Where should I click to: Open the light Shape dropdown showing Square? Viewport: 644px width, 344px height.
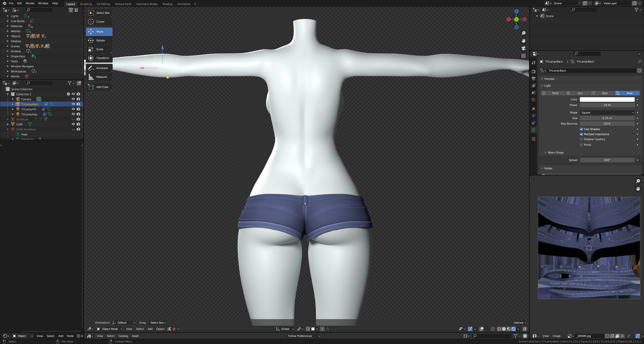607,113
